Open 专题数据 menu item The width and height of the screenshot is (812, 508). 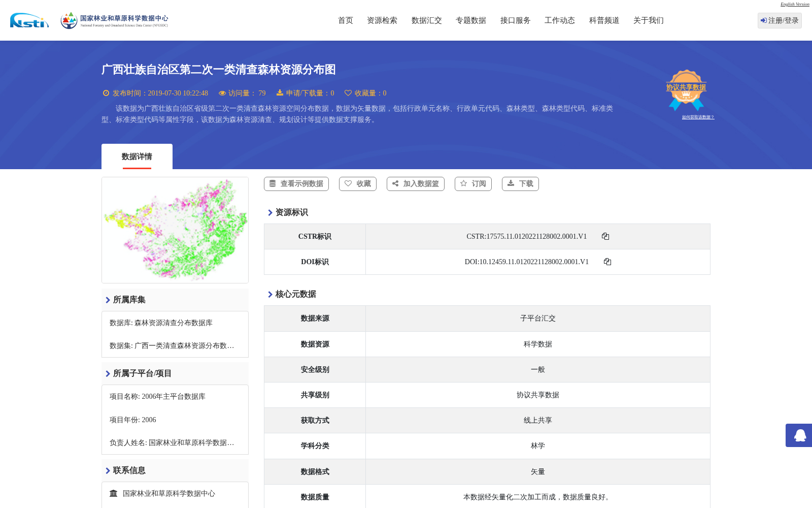coord(471,20)
